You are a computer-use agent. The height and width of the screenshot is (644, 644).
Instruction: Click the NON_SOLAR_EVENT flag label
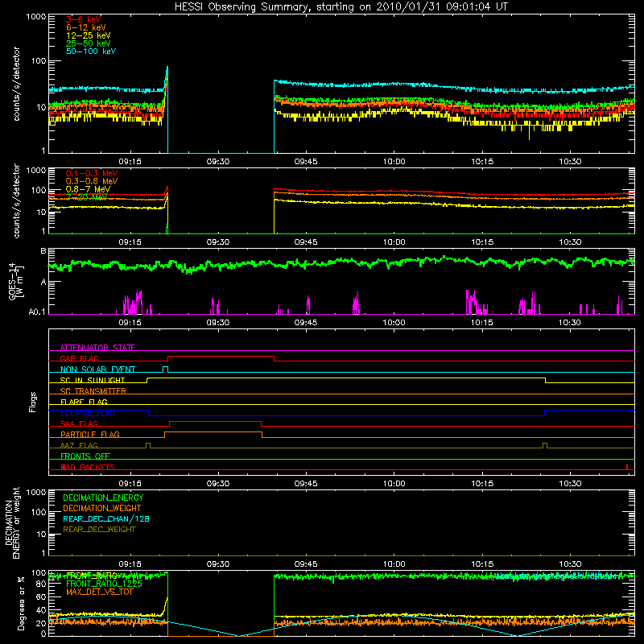pos(97,369)
